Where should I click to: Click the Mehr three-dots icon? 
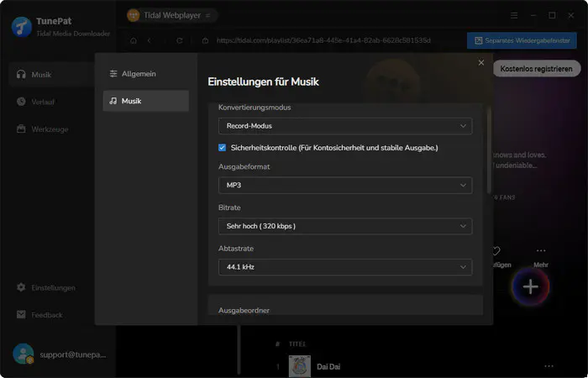pos(541,250)
